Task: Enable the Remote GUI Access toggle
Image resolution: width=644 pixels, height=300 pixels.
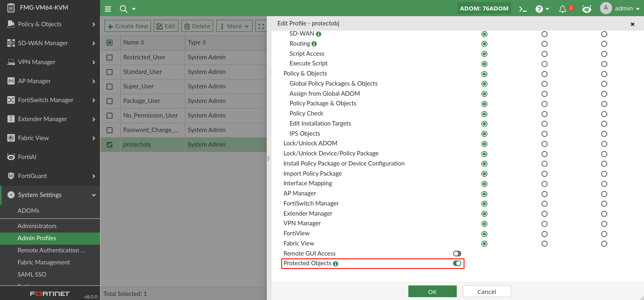Action: pyautogui.click(x=457, y=254)
